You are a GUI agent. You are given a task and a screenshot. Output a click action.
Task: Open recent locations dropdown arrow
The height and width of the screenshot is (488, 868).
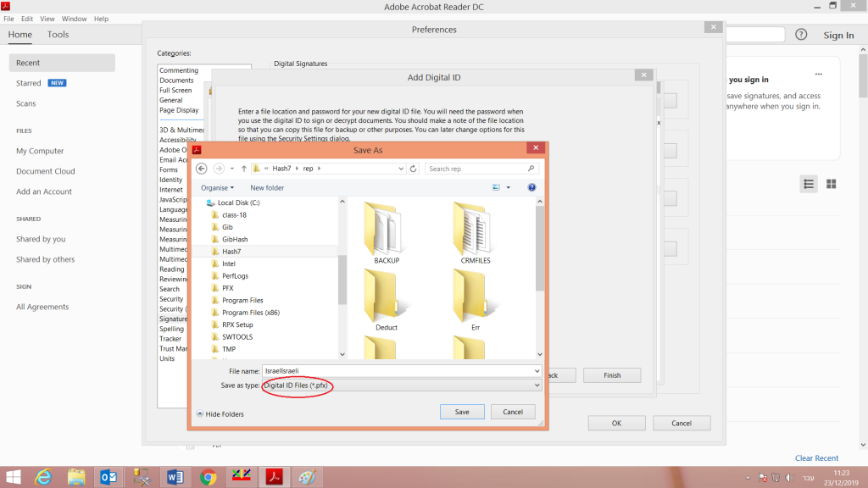click(232, 169)
